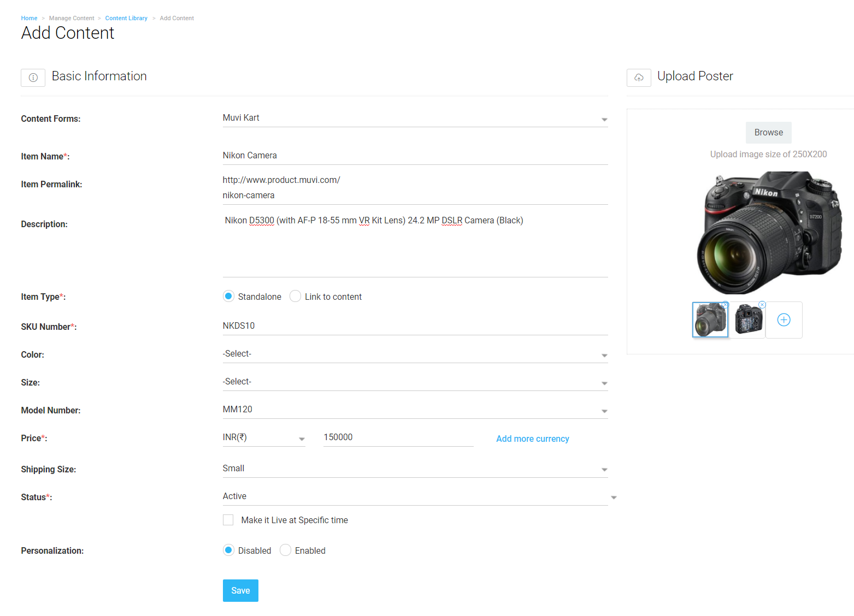Click the Upload Poster cloud icon
854x616 pixels.
click(x=639, y=78)
